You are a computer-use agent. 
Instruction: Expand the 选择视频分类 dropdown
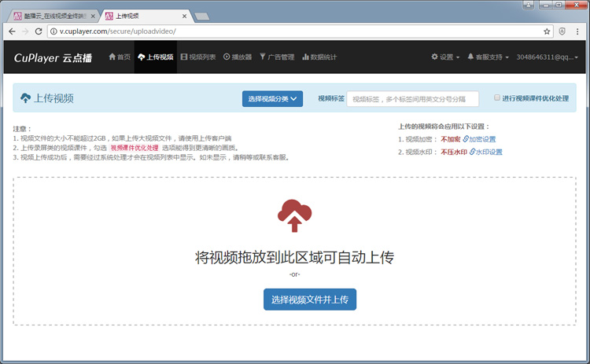tap(272, 98)
